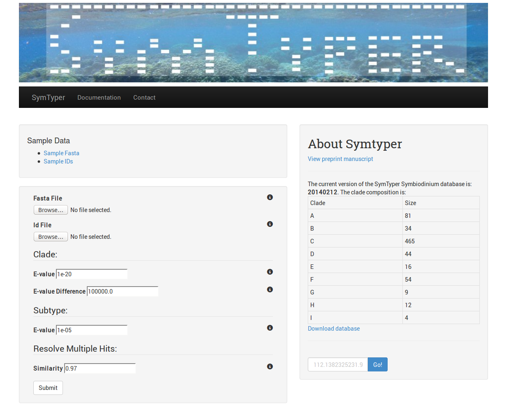Viewport: 509px width, 420px height.
Task: Select clade G table cell
Action: pyautogui.click(x=355, y=292)
